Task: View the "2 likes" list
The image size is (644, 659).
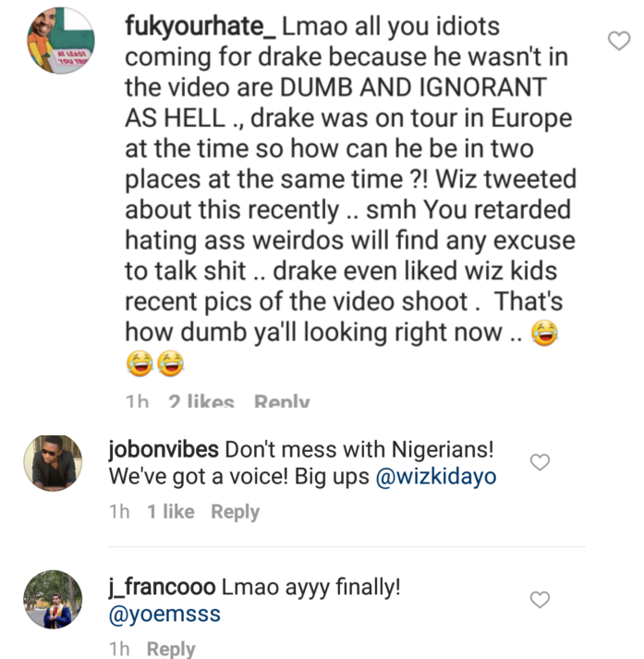Action: coord(200,402)
